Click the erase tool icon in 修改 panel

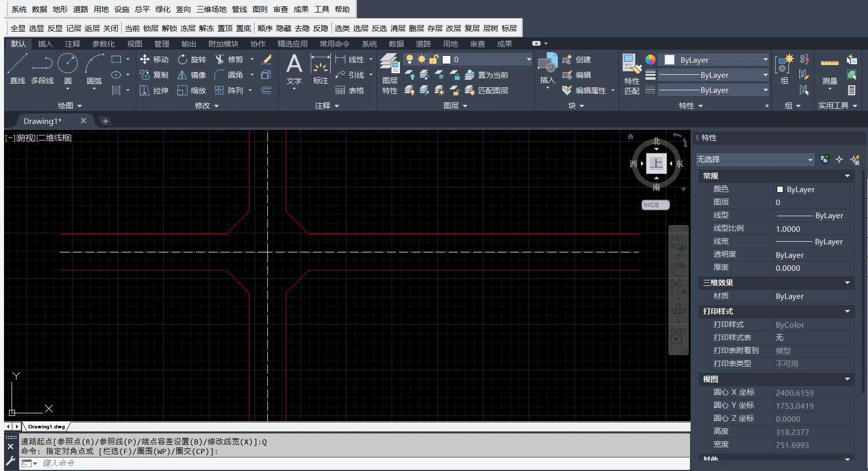point(267,59)
